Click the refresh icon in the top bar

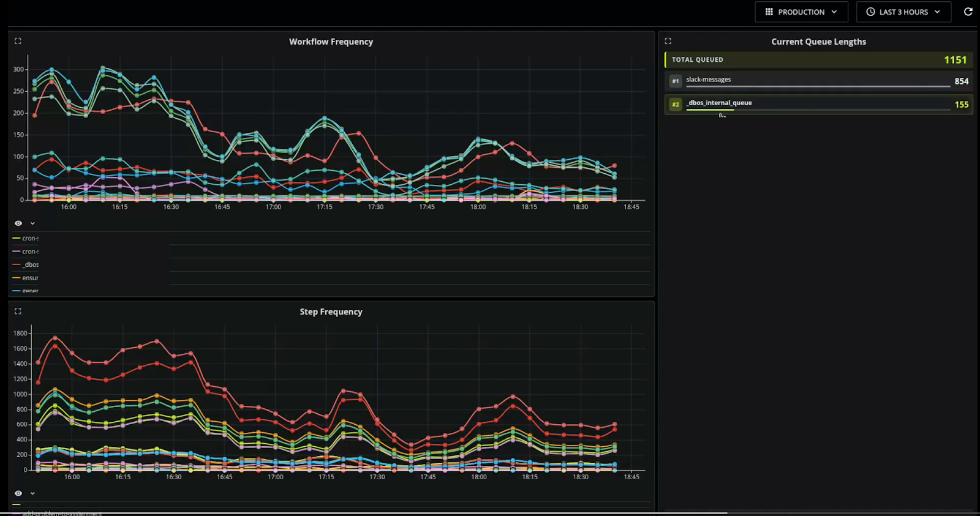pos(968,12)
